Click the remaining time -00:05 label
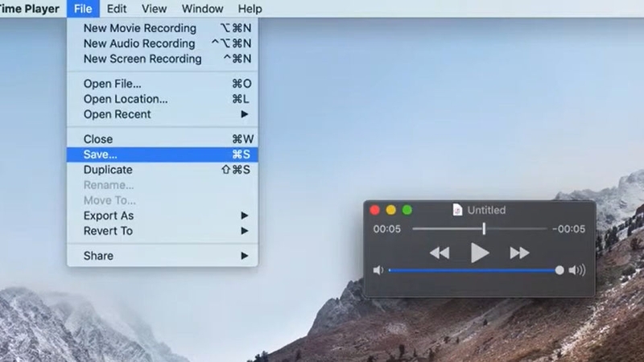Image resolution: width=644 pixels, height=362 pixels. click(x=569, y=229)
